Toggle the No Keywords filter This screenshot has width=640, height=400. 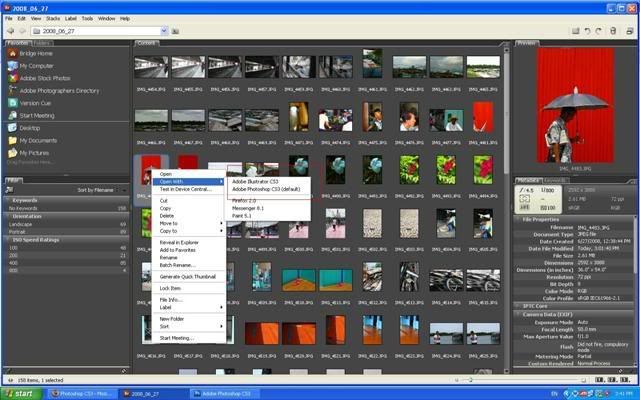67,208
